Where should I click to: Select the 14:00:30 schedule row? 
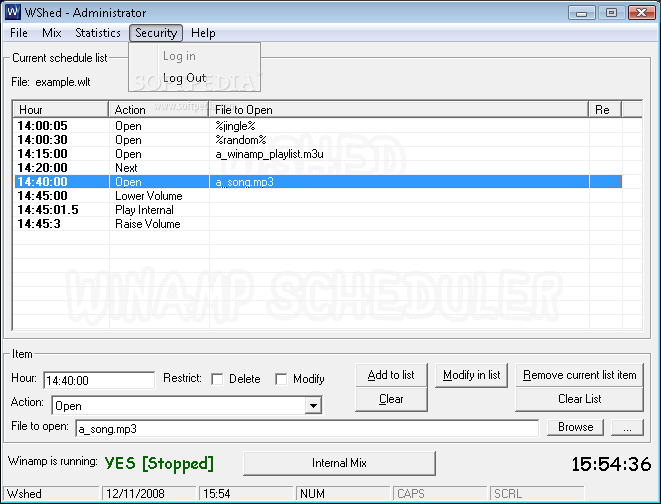tap(318, 139)
